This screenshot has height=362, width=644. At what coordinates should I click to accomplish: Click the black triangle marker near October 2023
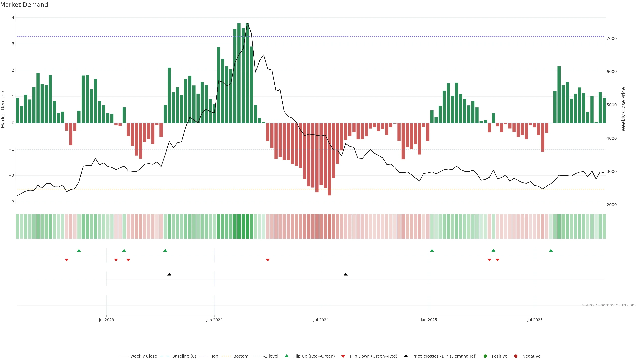click(x=169, y=274)
